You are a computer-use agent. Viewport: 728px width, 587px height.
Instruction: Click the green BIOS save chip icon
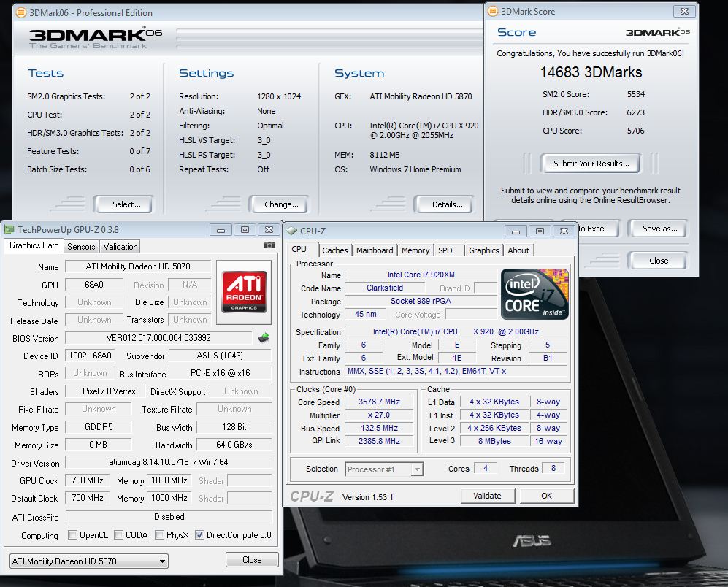(x=264, y=337)
